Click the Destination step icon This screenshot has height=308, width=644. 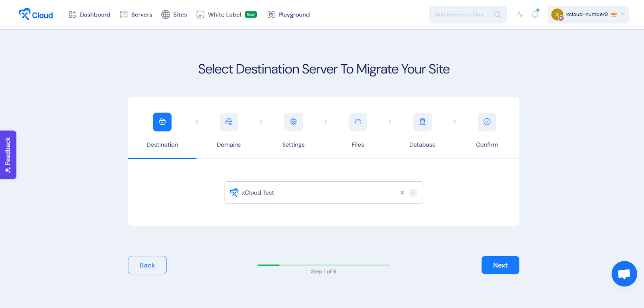[x=162, y=122]
